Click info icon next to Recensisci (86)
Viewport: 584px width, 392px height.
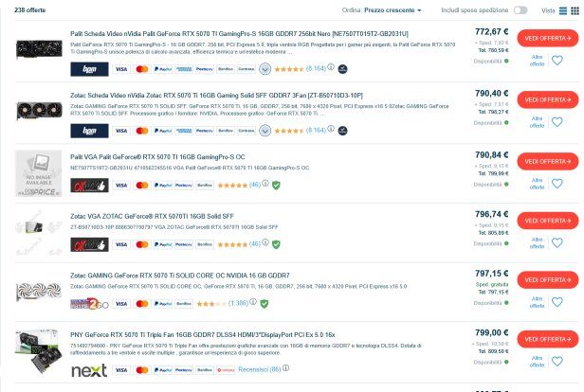click(285, 368)
